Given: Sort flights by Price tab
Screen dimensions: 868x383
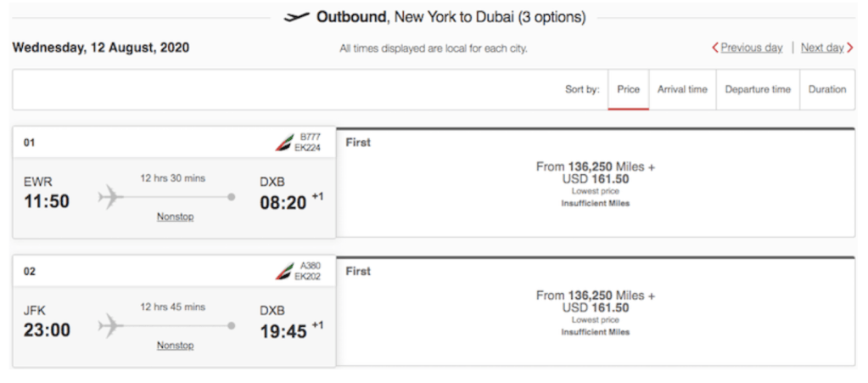Looking at the screenshot, I should [x=629, y=89].
